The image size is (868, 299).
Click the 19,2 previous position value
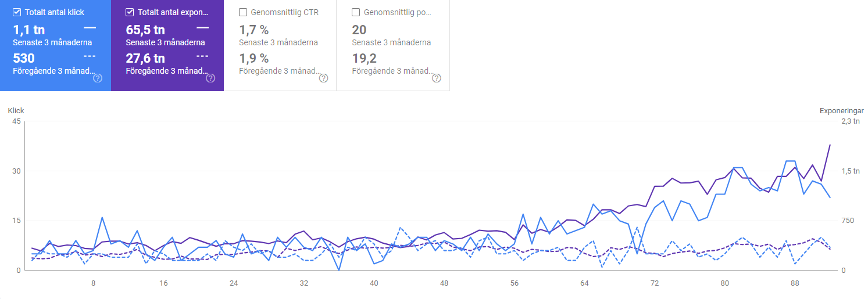tap(363, 58)
